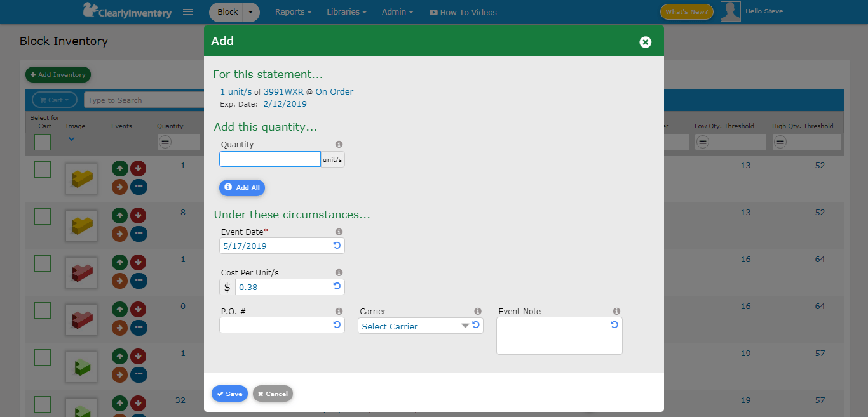
Task: Reset the Event Date field with its undo icon
Action: tap(337, 246)
